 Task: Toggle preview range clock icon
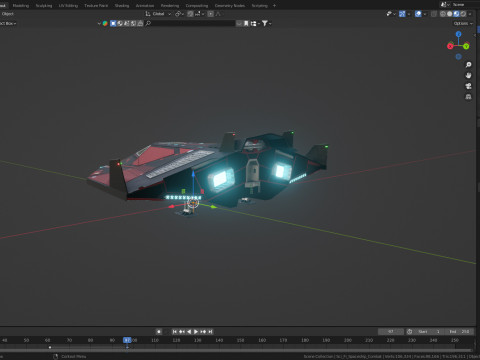click(x=409, y=332)
